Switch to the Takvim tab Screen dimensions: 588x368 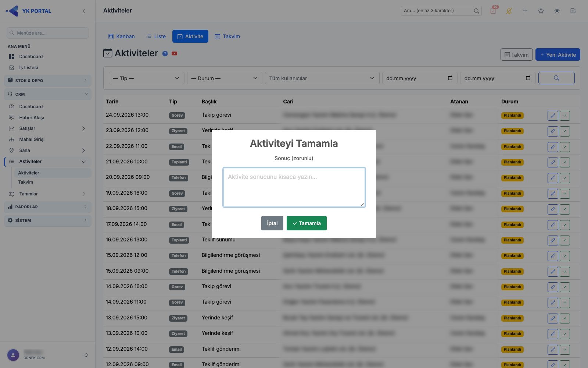(227, 36)
